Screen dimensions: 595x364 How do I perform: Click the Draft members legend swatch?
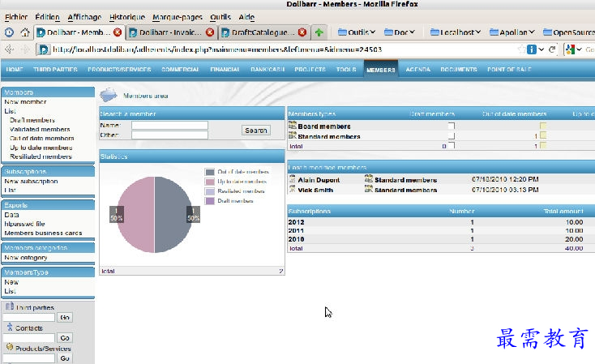[210, 201]
